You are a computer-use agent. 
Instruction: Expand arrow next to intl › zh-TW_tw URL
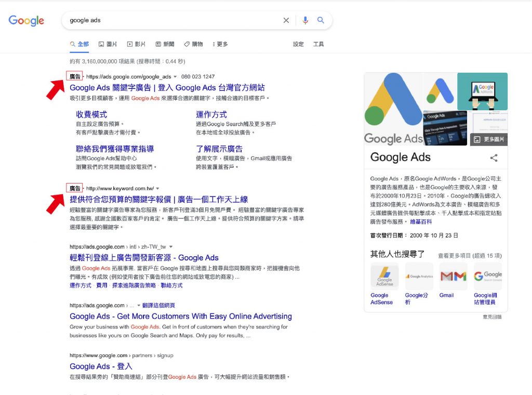coord(170,247)
